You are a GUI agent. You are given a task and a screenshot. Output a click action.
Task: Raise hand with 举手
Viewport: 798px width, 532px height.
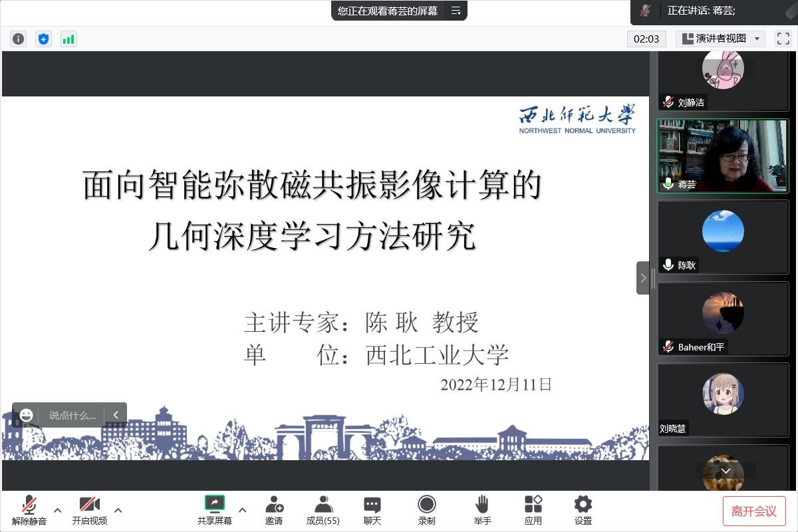pyautogui.click(x=482, y=510)
